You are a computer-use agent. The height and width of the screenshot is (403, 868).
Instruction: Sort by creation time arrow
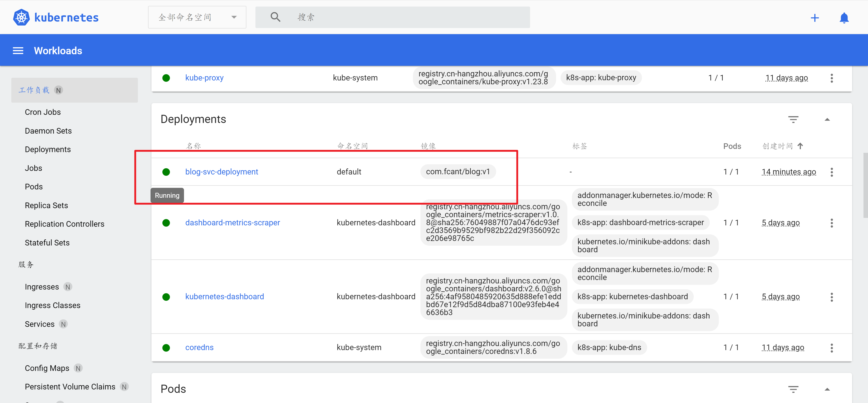[x=800, y=146]
